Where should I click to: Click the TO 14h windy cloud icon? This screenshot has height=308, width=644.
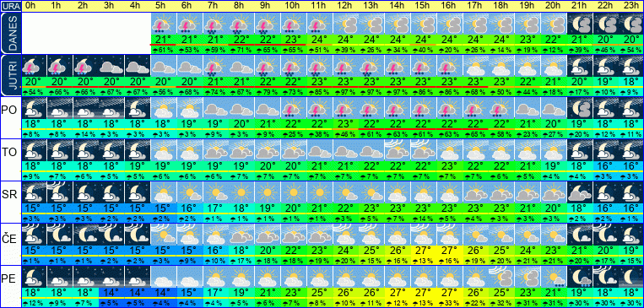398,150
